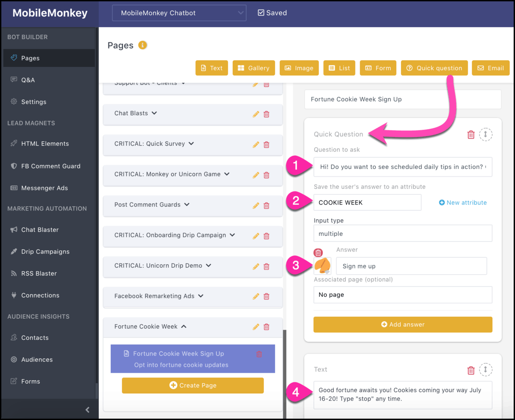Add an Email widget
Screen dimensions: 515x420
coord(491,68)
